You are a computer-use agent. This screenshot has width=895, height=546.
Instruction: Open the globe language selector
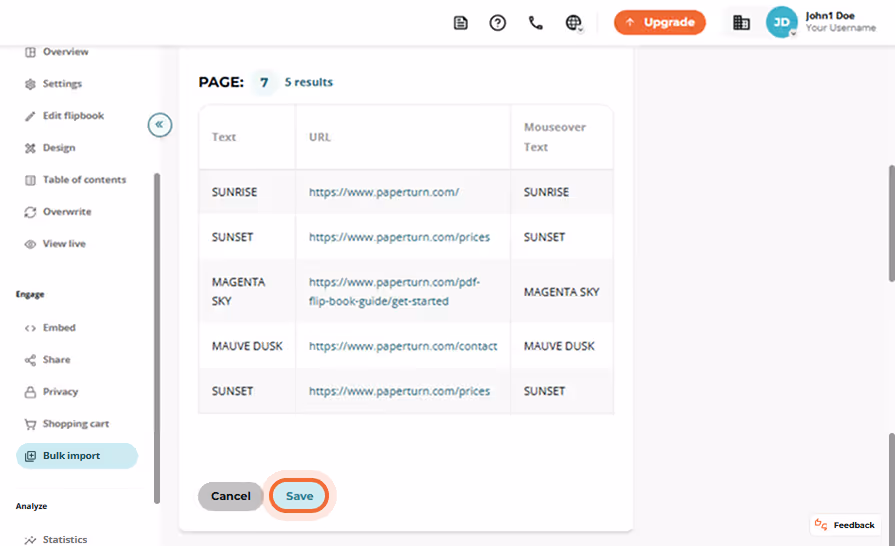574,23
